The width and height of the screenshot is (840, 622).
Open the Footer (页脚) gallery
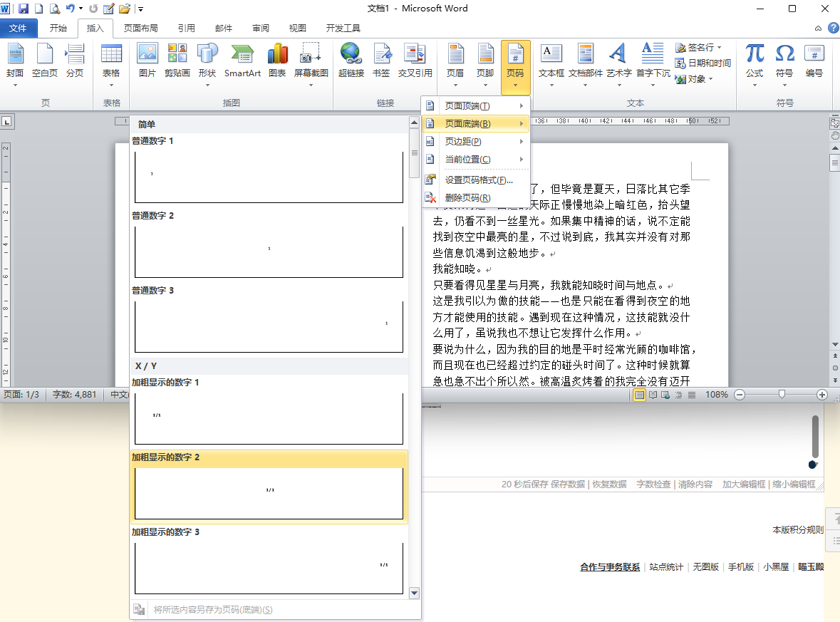[485, 64]
